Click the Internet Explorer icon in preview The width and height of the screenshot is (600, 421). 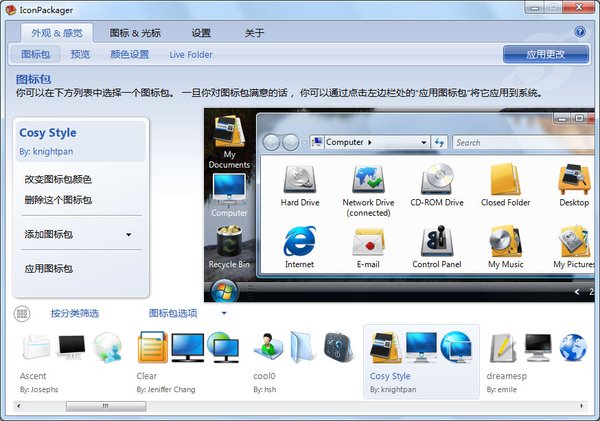pos(300,241)
